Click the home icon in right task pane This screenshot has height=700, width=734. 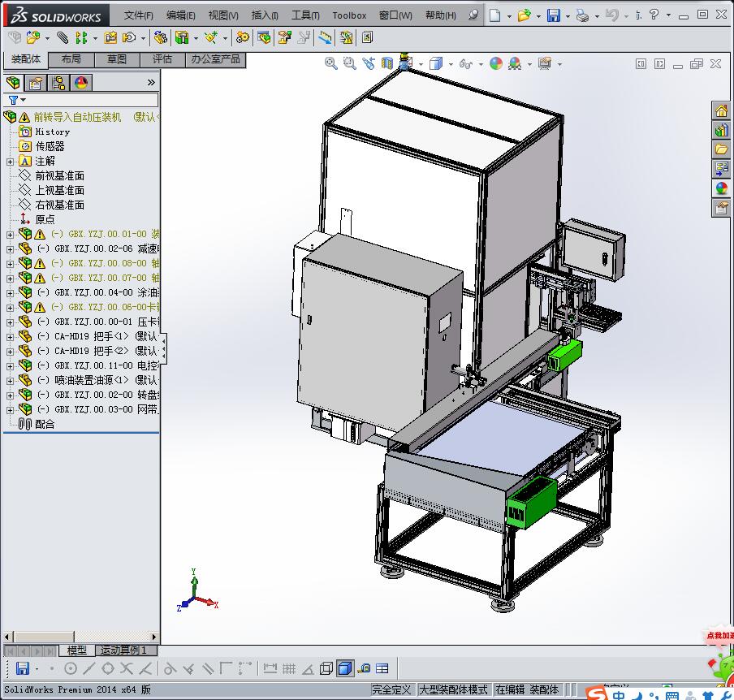721,111
